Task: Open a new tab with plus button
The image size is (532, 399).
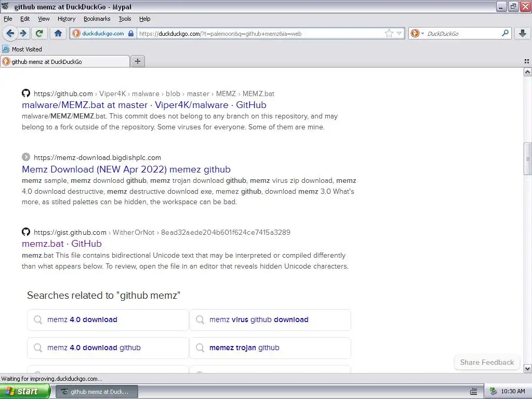Action: pos(138,61)
